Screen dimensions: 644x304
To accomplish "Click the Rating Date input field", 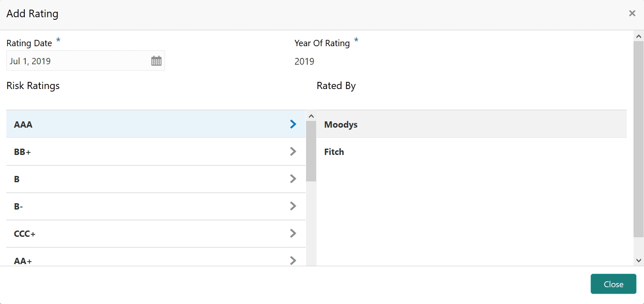I will tap(78, 61).
